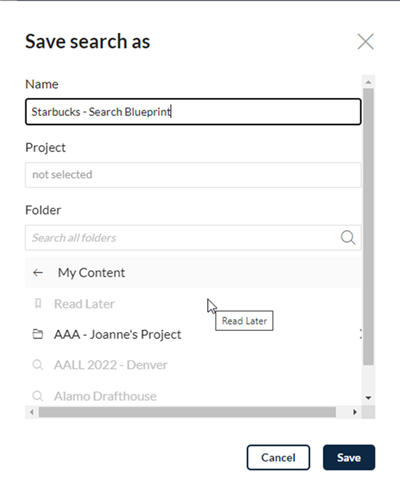Click search icon beside AALL 2022 - Denver
400x495 pixels.
click(x=38, y=365)
